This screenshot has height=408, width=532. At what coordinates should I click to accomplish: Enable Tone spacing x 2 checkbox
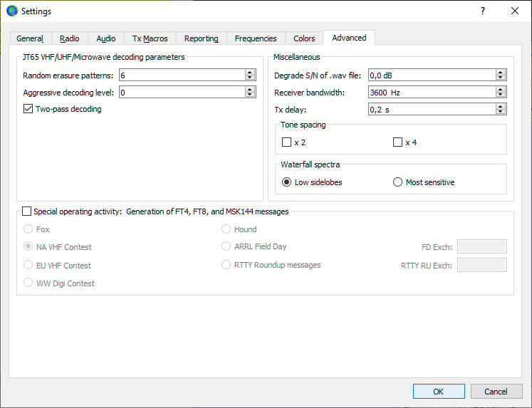point(287,142)
